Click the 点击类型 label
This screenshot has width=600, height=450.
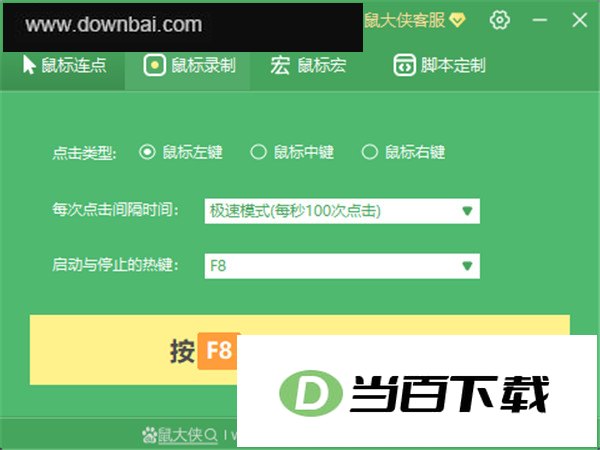84,153
